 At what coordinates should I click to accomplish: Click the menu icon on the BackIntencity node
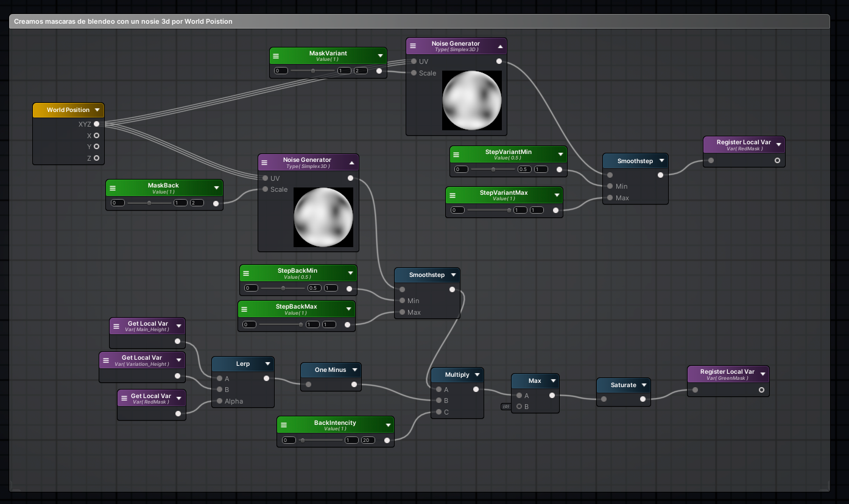point(283,425)
